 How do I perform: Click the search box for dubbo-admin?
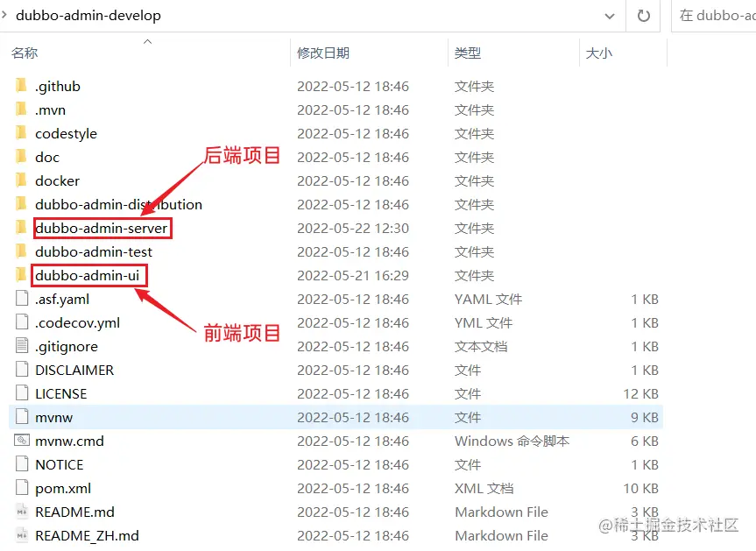tap(714, 16)
